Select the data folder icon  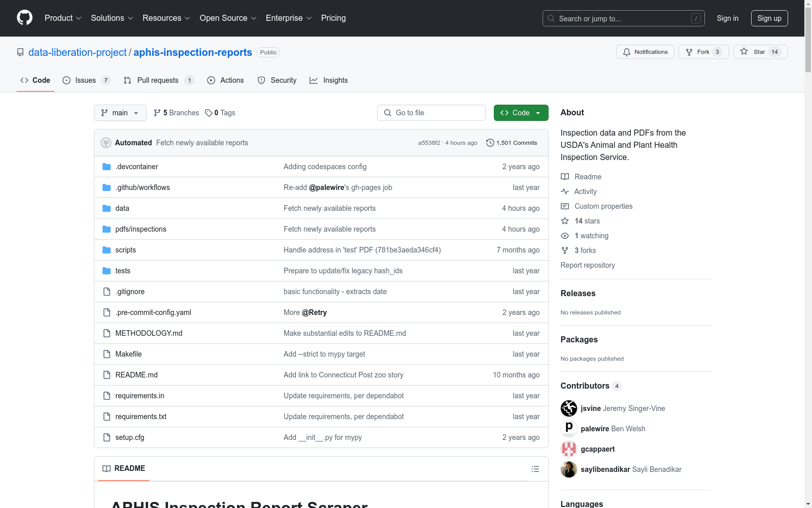coord(107,208)
